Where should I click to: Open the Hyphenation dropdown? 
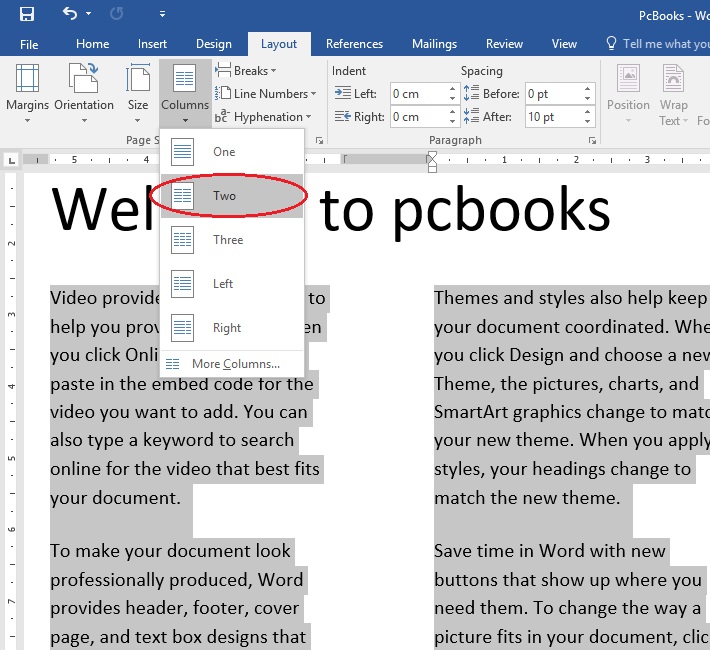[x=263, y=117]
